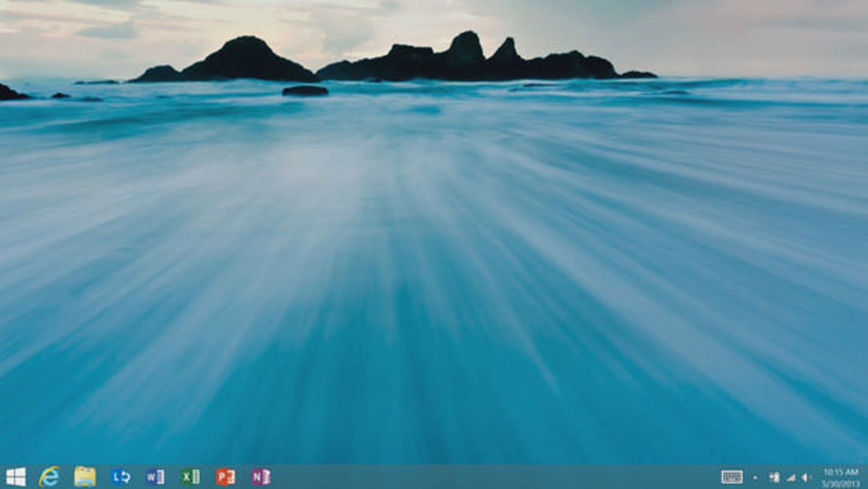
Task: Click the volume speaker tray icon
Action: tap(806, 477)
